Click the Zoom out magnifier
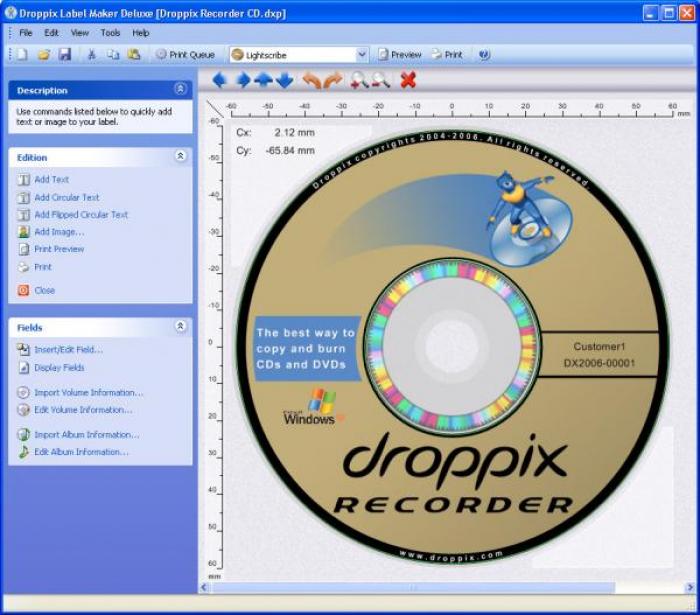The width and height of the screenshot is (700, 615). (381, 80)
